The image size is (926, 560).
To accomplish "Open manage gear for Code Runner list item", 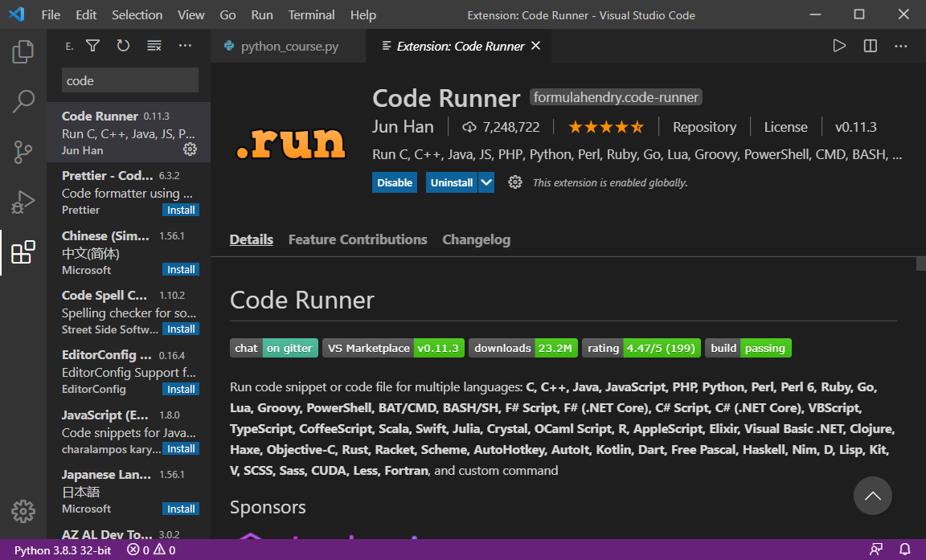I will click(x=190, y=149).
